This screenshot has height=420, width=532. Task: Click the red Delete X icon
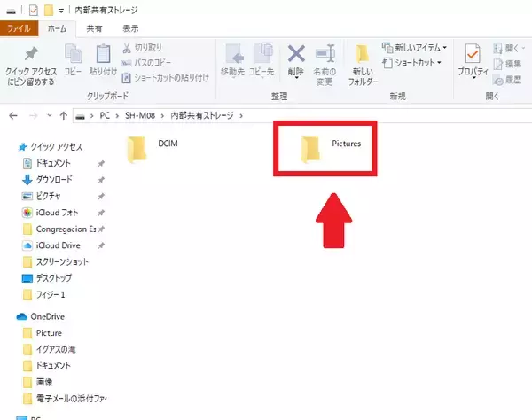[x=296, y=56]
